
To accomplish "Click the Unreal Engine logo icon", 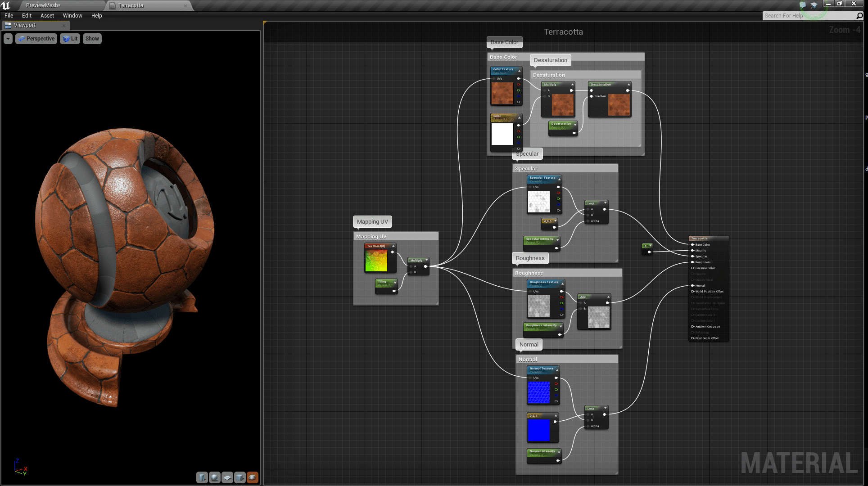I will 6,5.
